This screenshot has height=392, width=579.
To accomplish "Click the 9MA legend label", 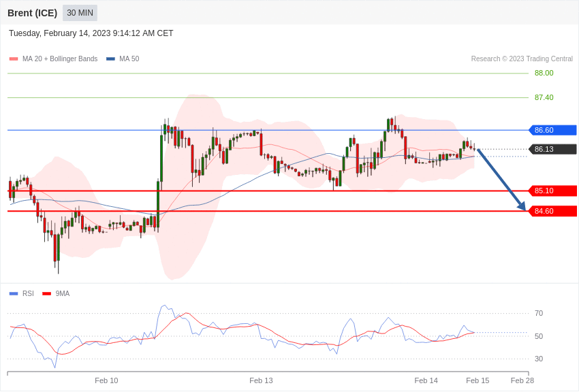I will (x=63, y=294).
